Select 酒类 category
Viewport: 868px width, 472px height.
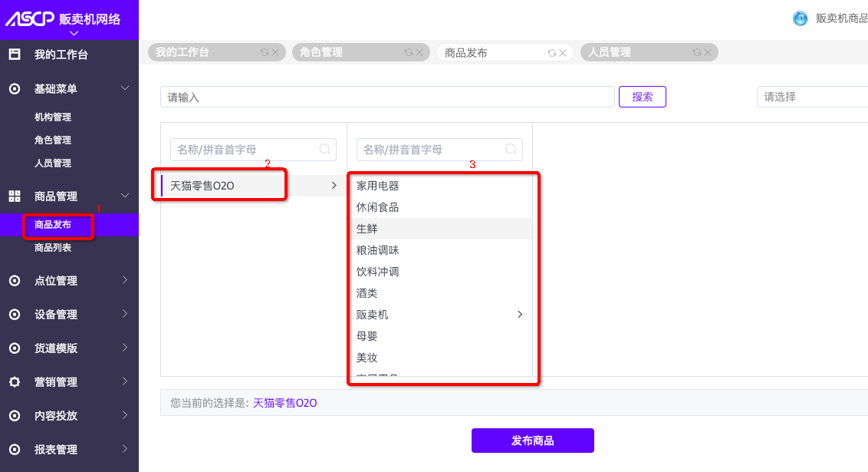pos(439,293)
